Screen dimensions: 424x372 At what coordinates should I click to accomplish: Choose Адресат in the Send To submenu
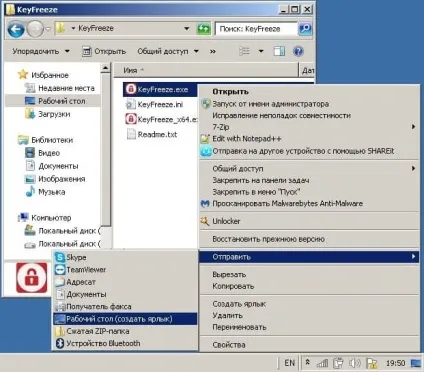[x=125, y=282]
